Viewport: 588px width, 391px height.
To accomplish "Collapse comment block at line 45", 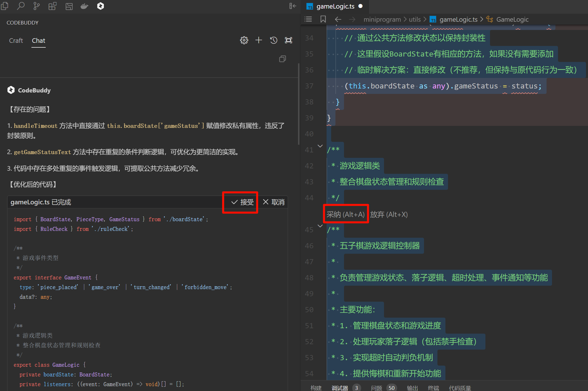I will click(320, 226).
